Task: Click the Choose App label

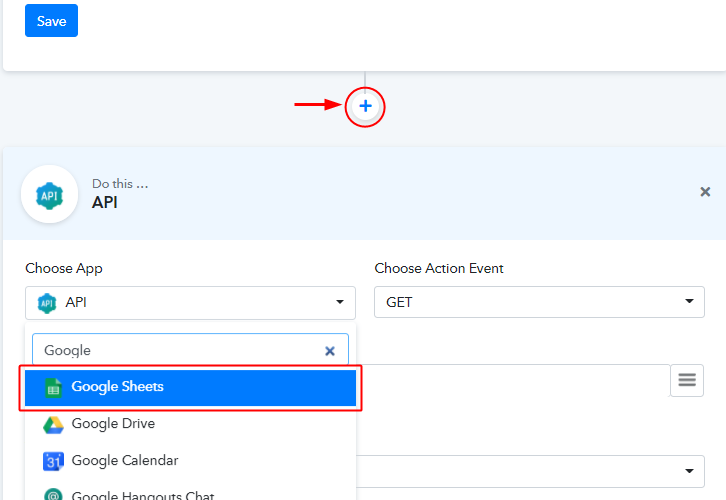Action: (x=64, y=269)
